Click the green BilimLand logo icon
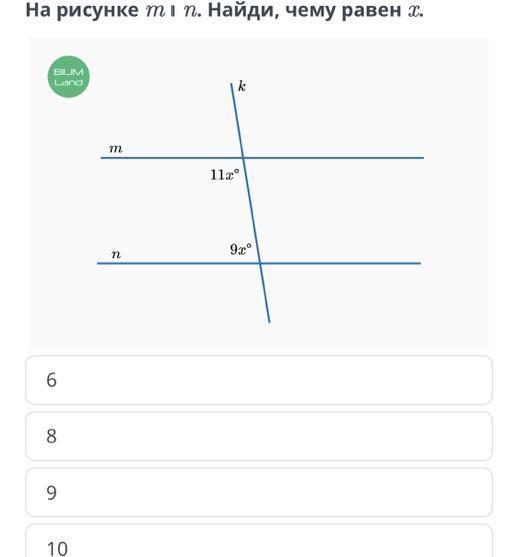 point(69,77)
